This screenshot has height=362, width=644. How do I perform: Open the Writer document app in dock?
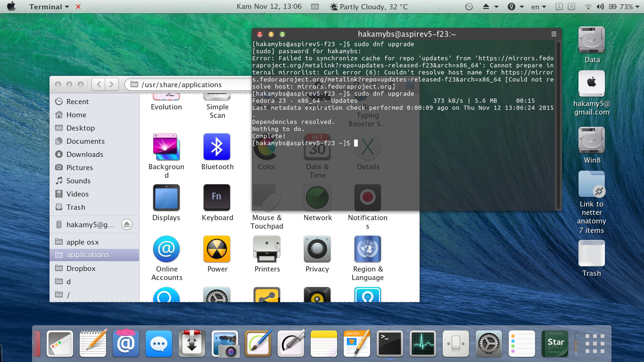357,343
